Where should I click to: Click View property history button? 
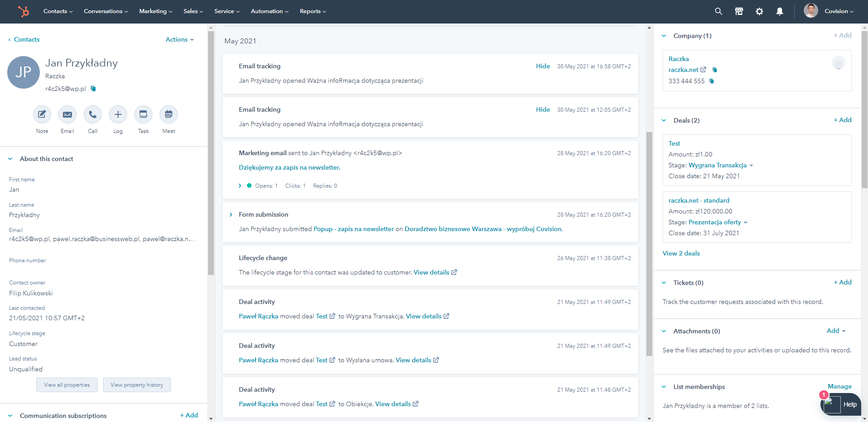[137, 385]
